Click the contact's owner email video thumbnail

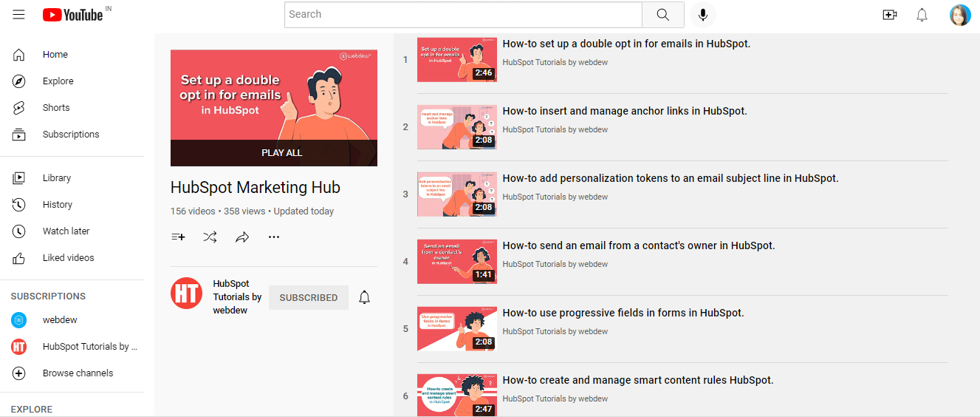pyautogui.click(x=457, y=262)
